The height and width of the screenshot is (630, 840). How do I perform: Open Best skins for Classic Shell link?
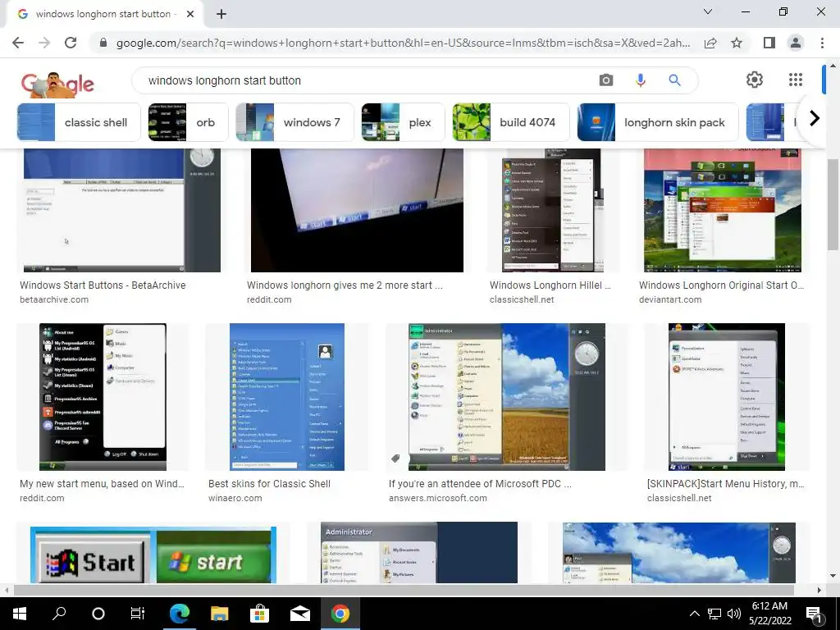tap(269, 484)
